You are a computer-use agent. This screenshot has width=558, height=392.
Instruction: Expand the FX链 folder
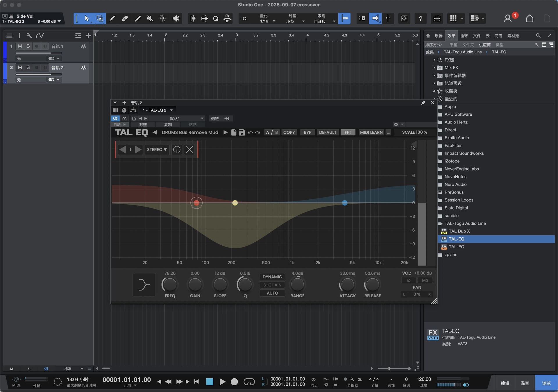434,60
